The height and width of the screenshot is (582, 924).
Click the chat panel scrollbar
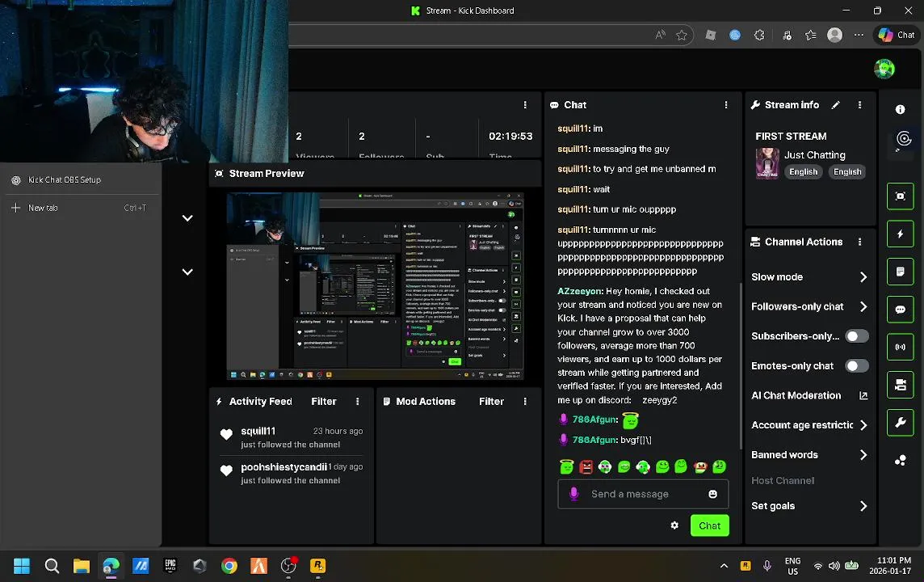(x=741, y=365)
